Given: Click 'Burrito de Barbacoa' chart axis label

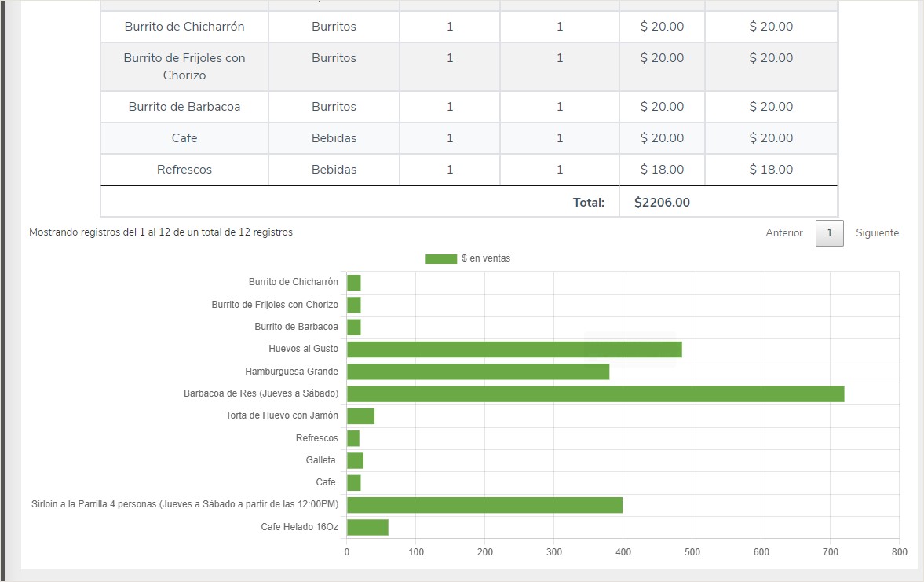Looking at the screenshot, I should 297,327.
